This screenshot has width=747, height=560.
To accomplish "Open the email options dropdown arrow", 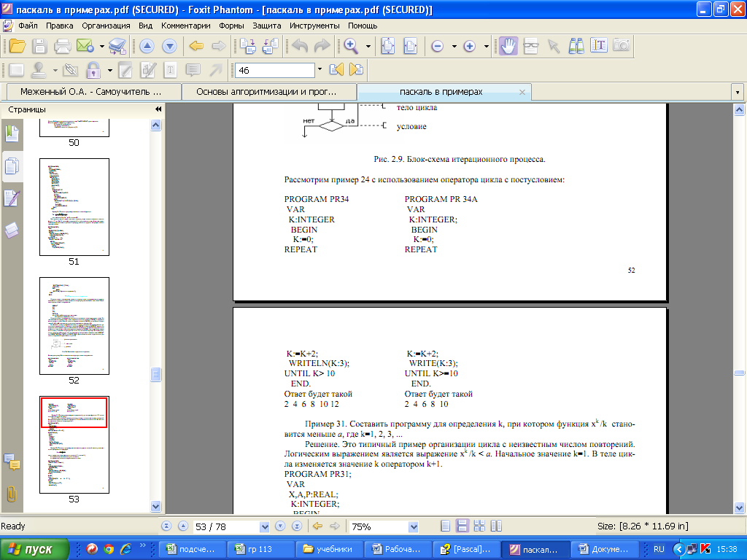I will 101,46.
